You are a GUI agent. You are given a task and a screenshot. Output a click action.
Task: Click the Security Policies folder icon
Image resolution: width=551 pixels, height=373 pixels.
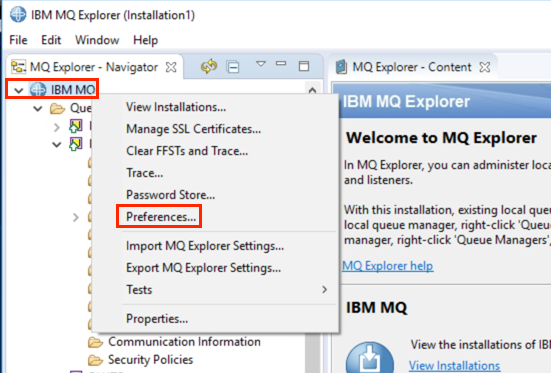(95, 360)
